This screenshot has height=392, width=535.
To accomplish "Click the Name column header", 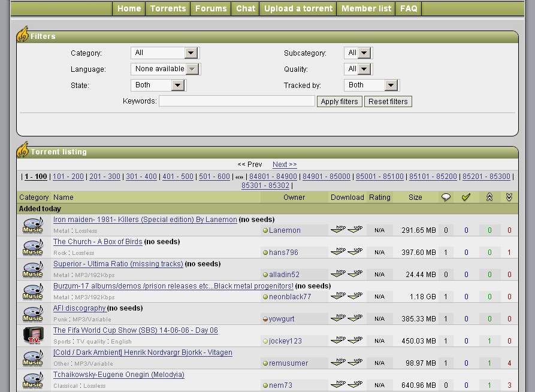I will (x=63, y=197).
